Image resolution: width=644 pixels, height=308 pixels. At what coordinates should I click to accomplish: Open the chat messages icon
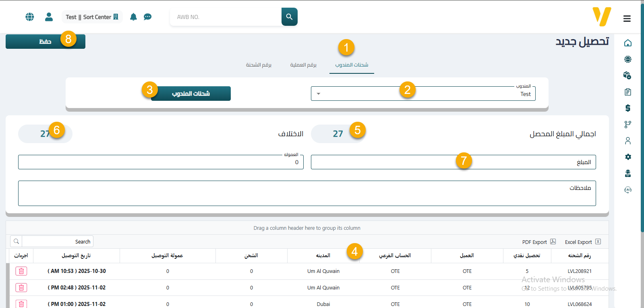(148, 17)
